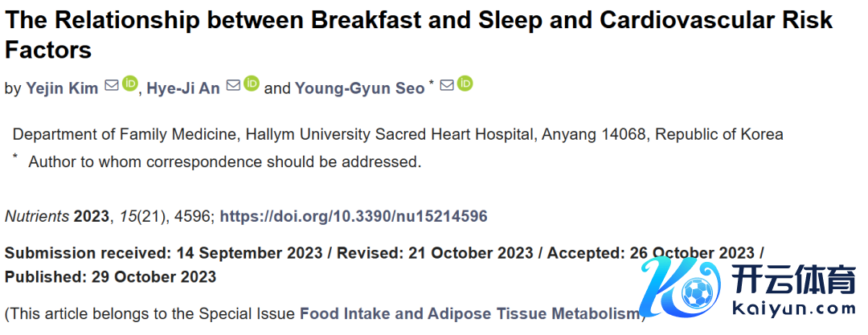868x335 pixels.
Task: Open the doi.org/10.3390/nu15214596 link
Action: click(x=354, y=216)
